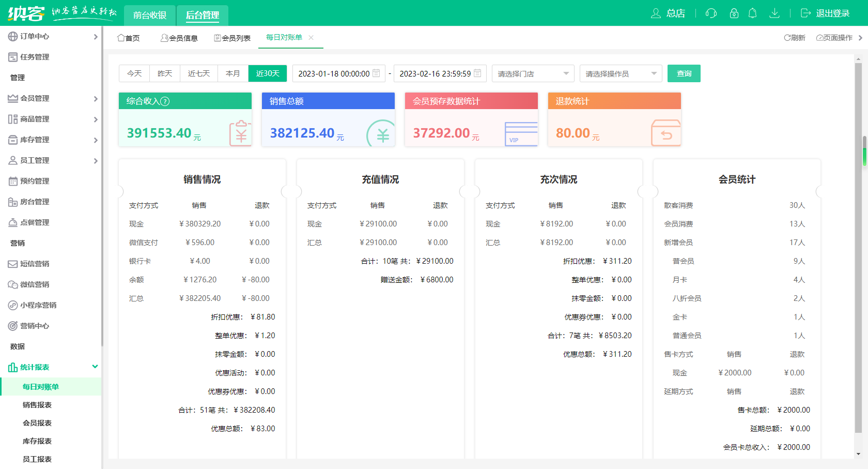Click the help question mark beside 综合收入

165,101
